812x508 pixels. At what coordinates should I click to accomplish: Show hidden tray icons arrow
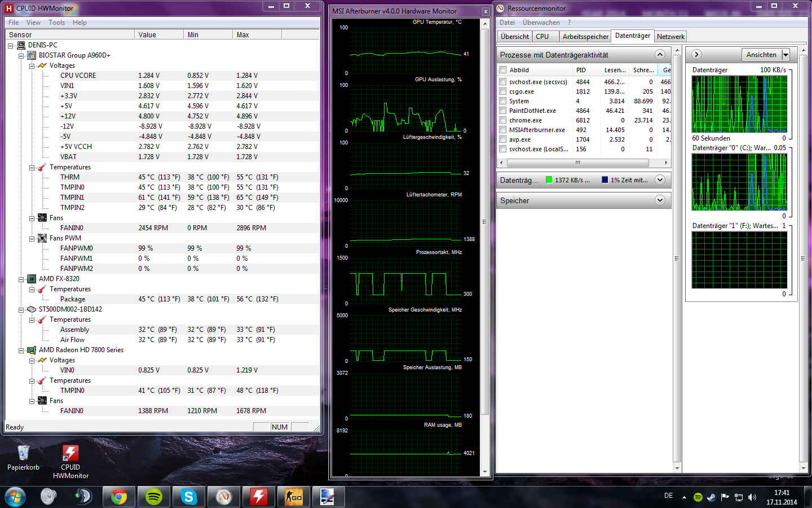[x=684, y=497]
